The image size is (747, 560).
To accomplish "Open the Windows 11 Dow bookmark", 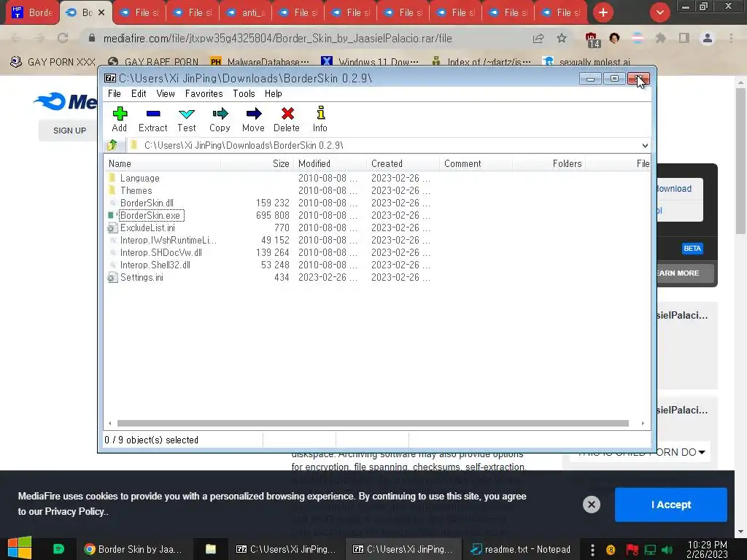I will 370,62.
